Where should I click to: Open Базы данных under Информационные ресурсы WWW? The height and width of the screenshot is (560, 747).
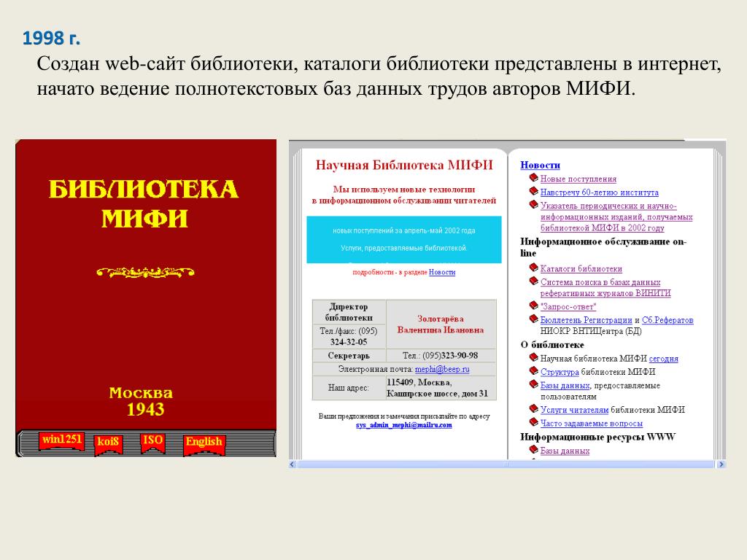tap(565, 451)
